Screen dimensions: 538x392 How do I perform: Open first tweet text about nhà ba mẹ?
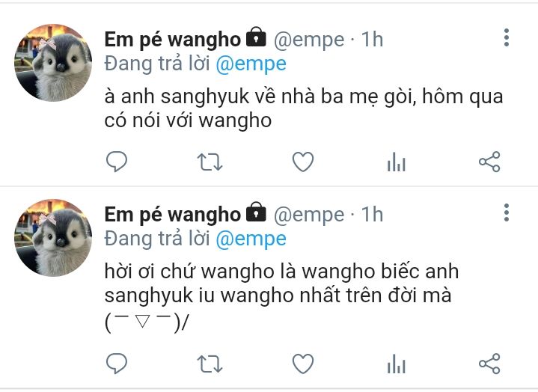tap(304, 108)
